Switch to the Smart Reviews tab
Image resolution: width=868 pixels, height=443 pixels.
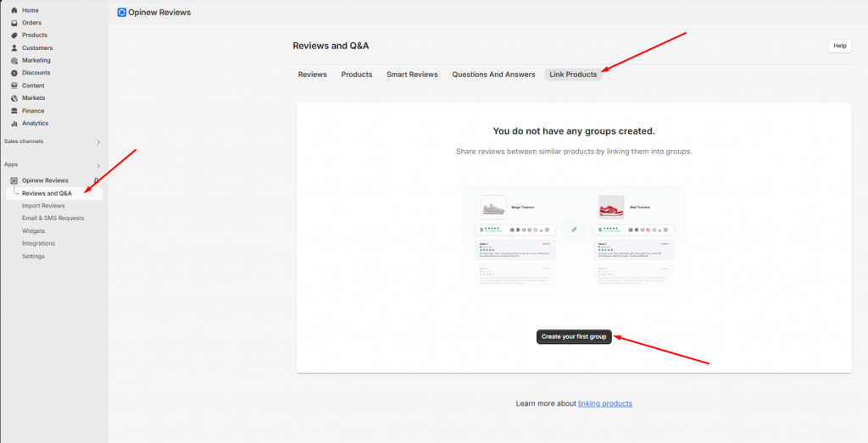point(412,75)
